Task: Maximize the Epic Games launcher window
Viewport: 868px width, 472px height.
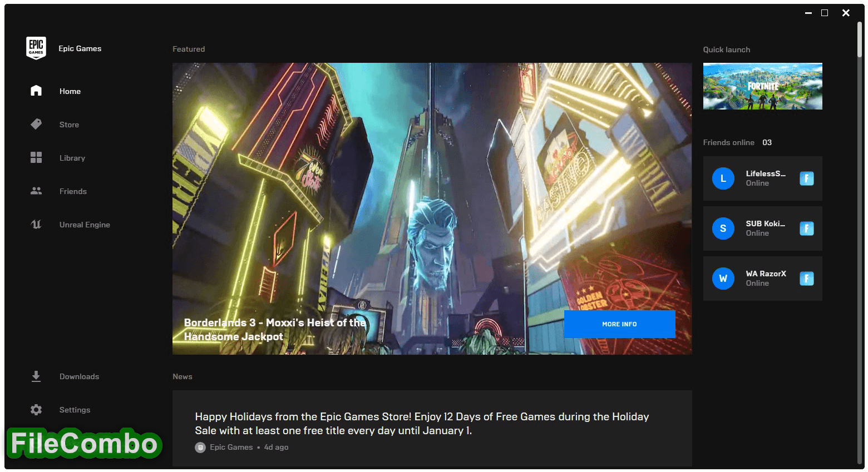Action: (x=825, y=13)
